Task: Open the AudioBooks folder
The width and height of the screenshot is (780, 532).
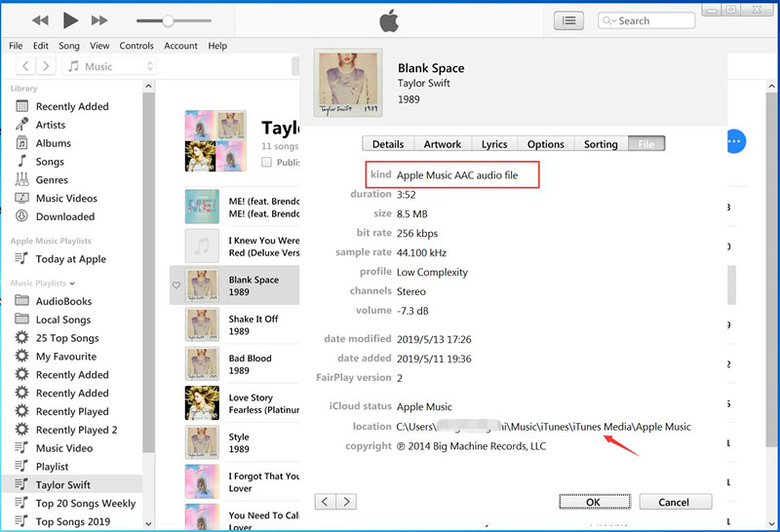Action: [x=63, y=301]
